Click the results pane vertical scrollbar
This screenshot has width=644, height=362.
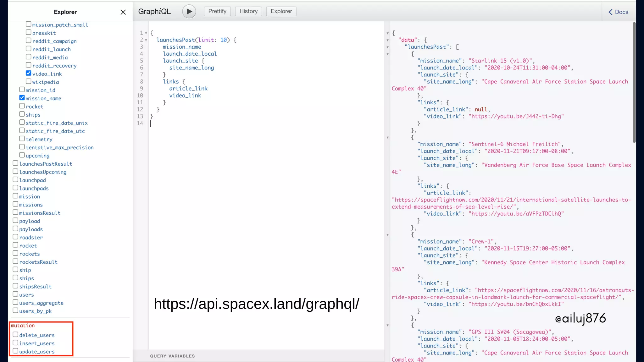point(634,82)
